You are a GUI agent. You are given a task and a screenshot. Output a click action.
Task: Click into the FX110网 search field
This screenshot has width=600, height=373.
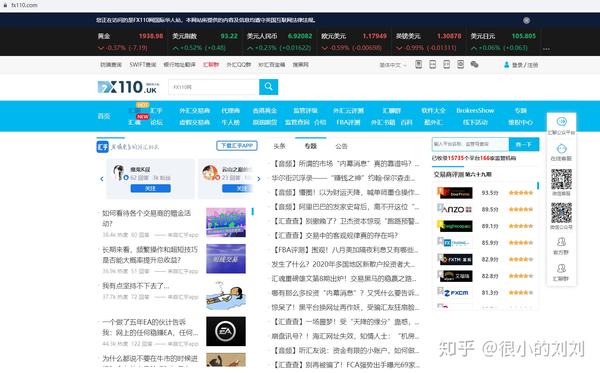pos(214,87)
